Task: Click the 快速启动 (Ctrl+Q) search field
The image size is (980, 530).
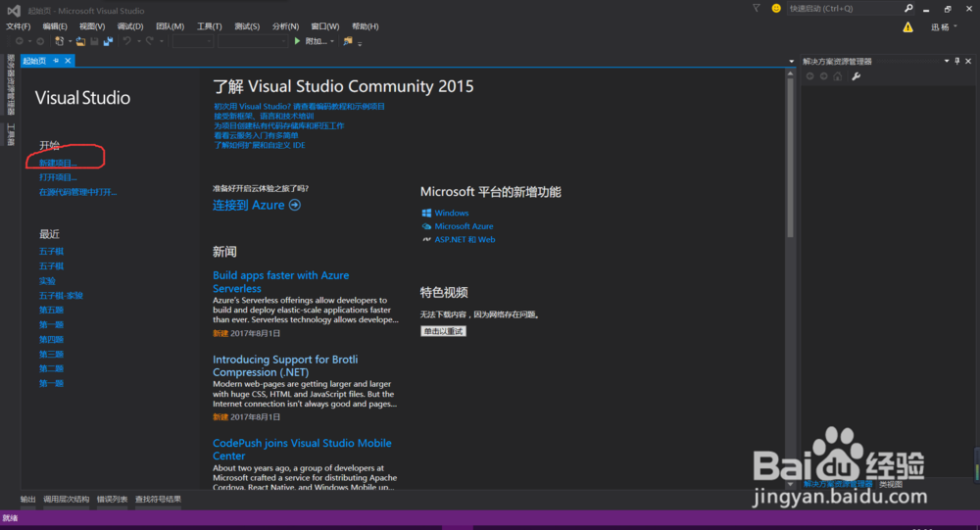Action: coord(845,8)
